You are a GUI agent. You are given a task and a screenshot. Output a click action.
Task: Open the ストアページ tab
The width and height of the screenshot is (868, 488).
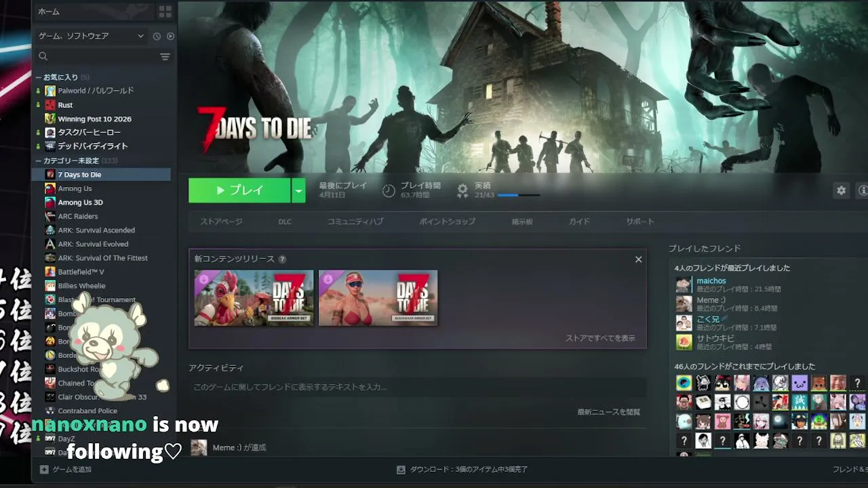point(221,222)
